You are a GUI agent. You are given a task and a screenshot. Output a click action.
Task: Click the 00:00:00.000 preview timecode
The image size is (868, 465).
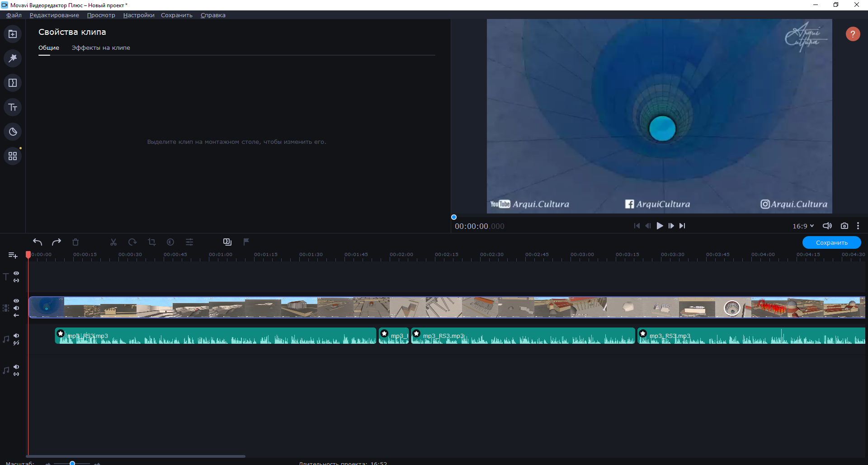click(480, 226)
